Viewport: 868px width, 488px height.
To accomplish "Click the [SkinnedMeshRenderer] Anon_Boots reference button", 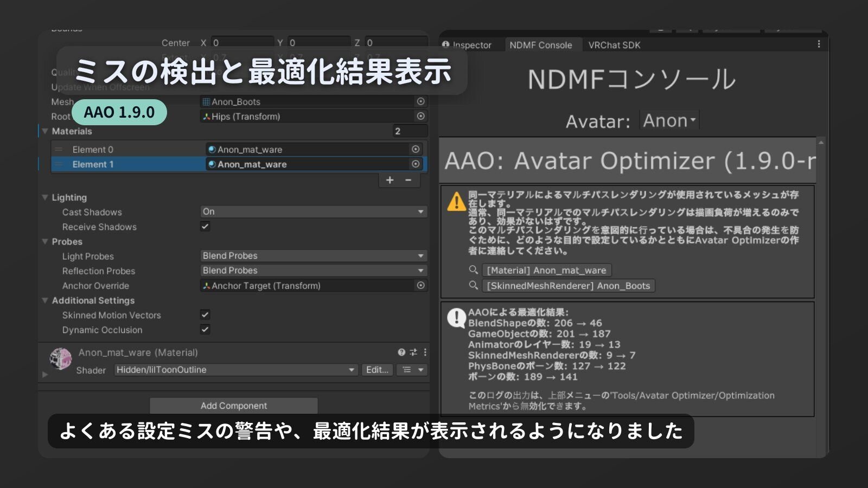I will pos(568,286).
